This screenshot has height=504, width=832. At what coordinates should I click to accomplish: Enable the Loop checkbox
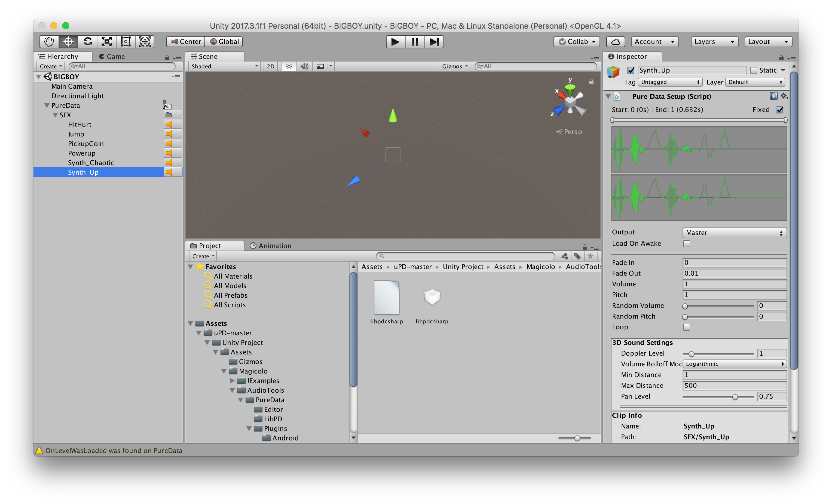pyautogui.click(x=686, y=327)
